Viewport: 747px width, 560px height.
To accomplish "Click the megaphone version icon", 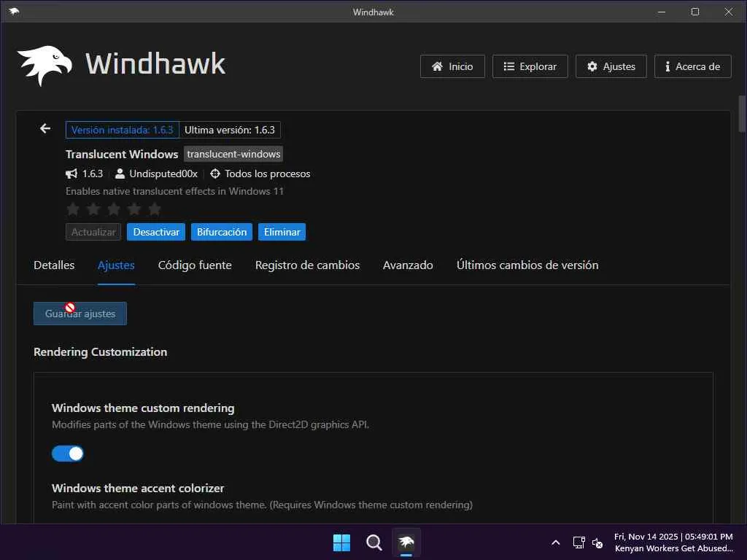I will [71, 174].
